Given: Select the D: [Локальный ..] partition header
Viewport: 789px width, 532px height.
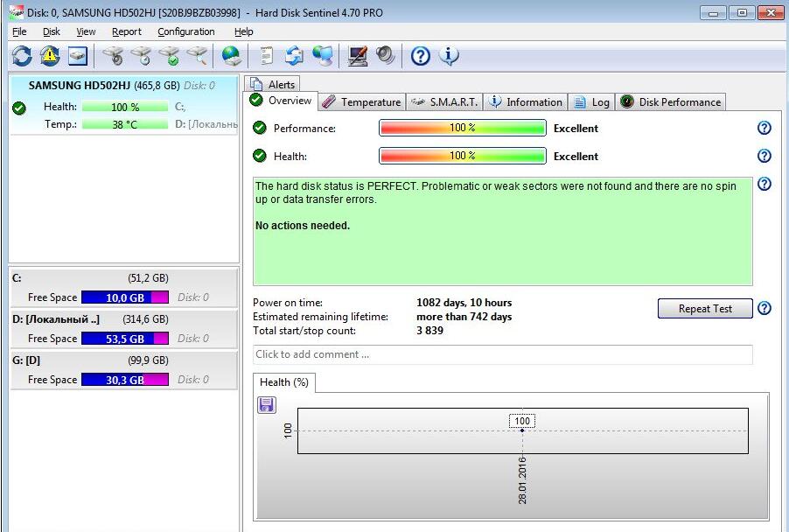Looking at the screenshot, I should tap(124, 319).
